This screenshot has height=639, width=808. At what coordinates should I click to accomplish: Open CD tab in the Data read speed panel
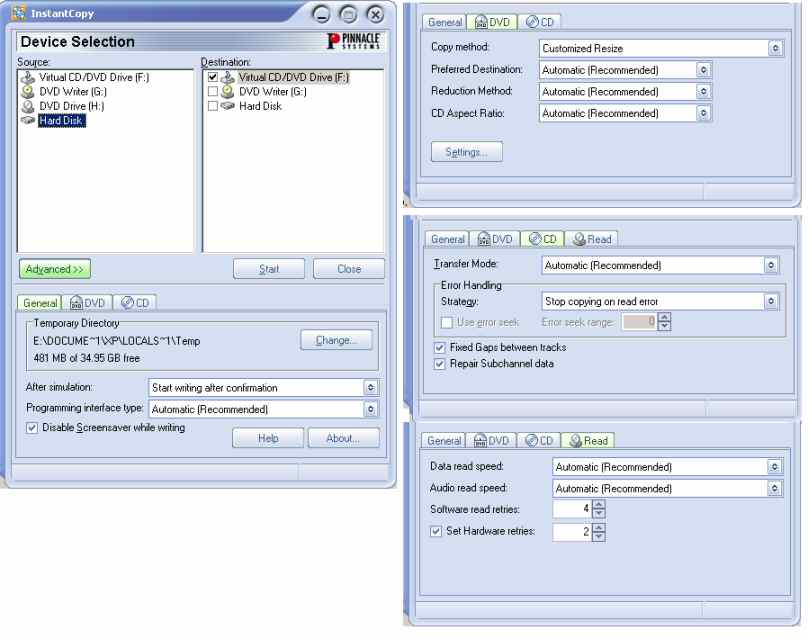539,441
